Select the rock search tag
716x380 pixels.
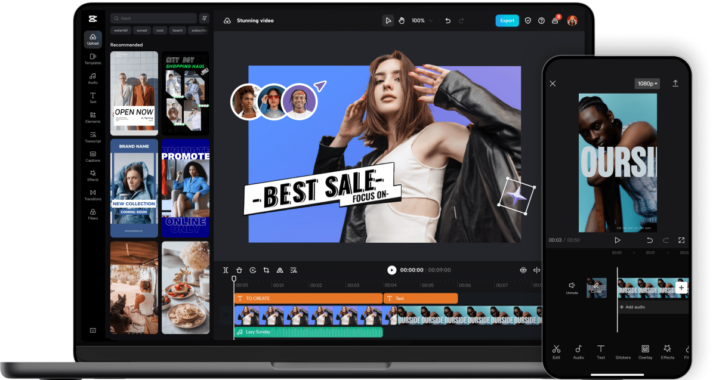[x=160, y=31]
